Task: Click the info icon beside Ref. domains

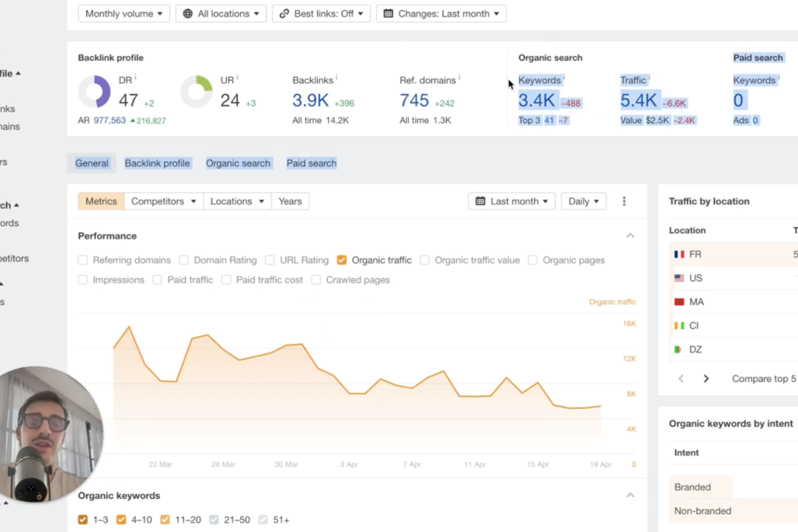Action: [459, 78]
